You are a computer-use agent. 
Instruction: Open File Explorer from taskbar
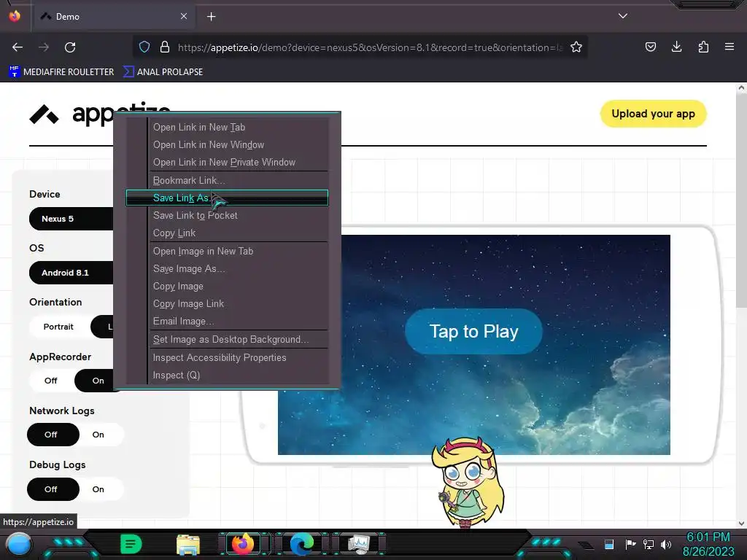tap(188, 544)
